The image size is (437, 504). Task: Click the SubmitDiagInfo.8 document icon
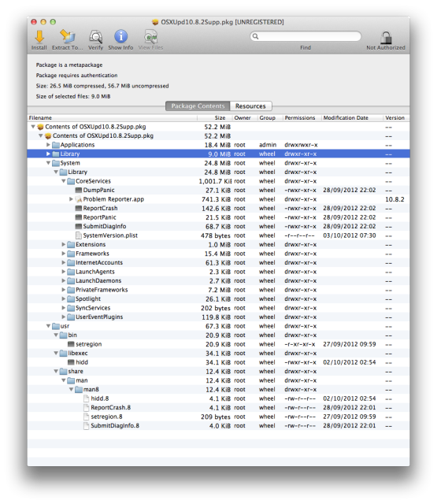(x=86, y=425)
